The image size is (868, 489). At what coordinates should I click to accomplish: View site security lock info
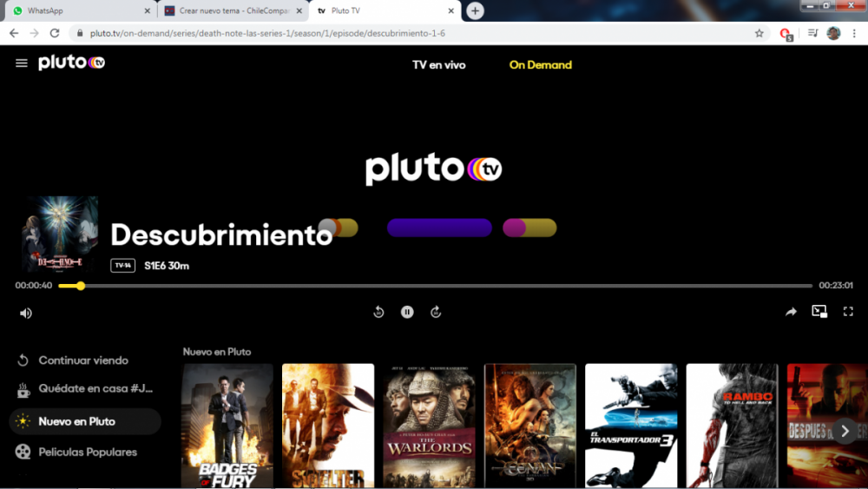coord(80,33)
